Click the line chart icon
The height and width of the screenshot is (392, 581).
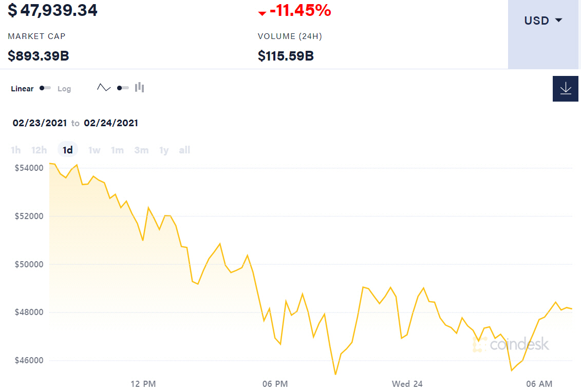[x=104, y=88]
